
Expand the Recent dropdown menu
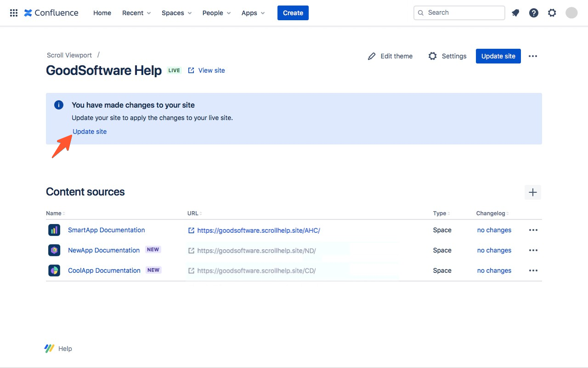(x=136, y=13)
